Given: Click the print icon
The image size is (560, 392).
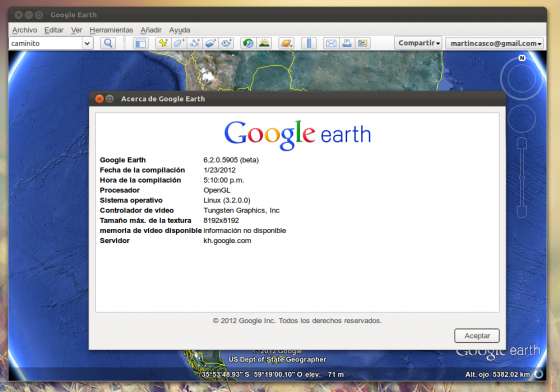Looking at the screenshot, I should click(x=346, y=43).
